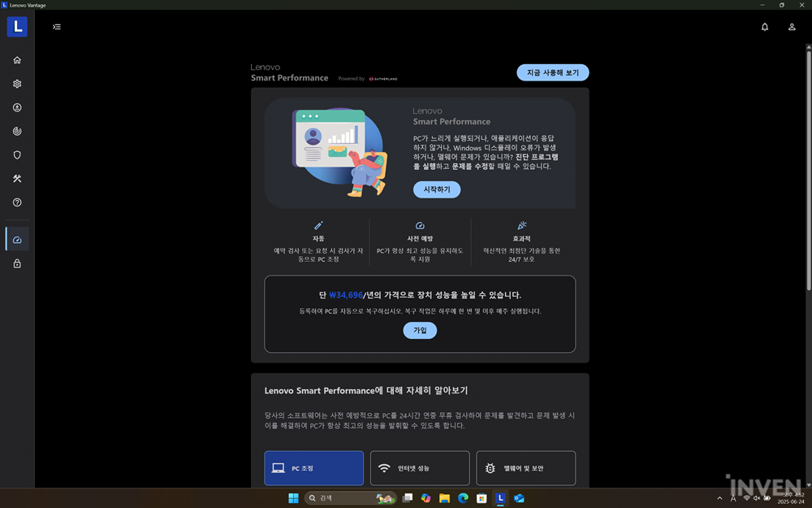Click the 시작하기 button

point(437,189)
